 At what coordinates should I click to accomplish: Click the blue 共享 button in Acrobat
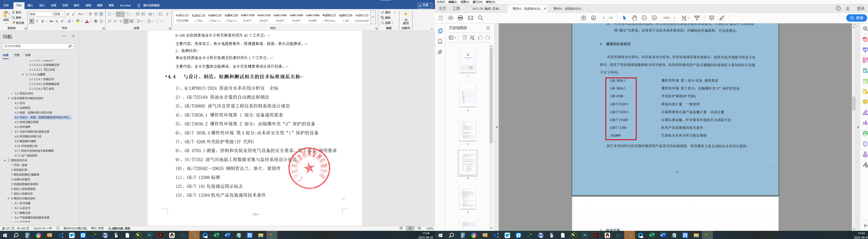click(856, 18)
